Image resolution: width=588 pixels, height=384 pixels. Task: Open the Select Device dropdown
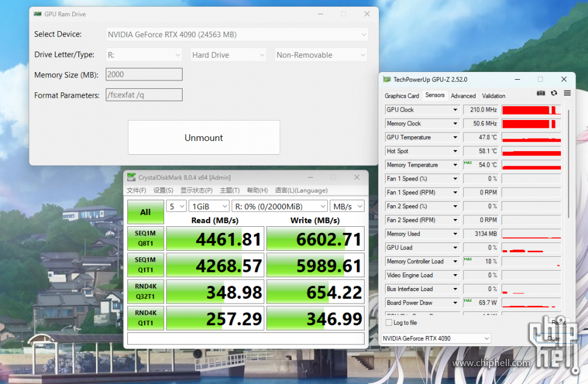pyautogui.click(x=237, y=34)
